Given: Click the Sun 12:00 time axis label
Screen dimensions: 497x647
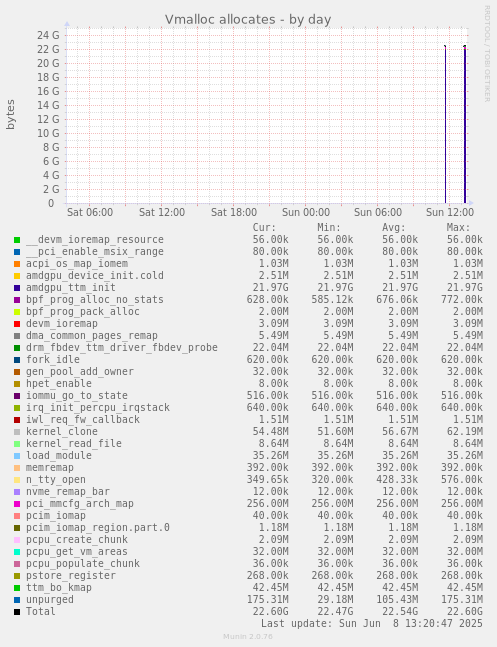Looking at the screenshot, I should (450, 213).
